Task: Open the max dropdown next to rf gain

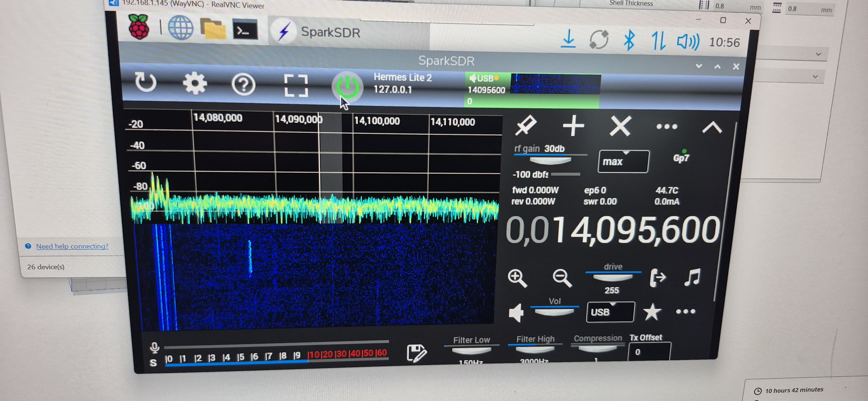Action: [x=623, y=162]
